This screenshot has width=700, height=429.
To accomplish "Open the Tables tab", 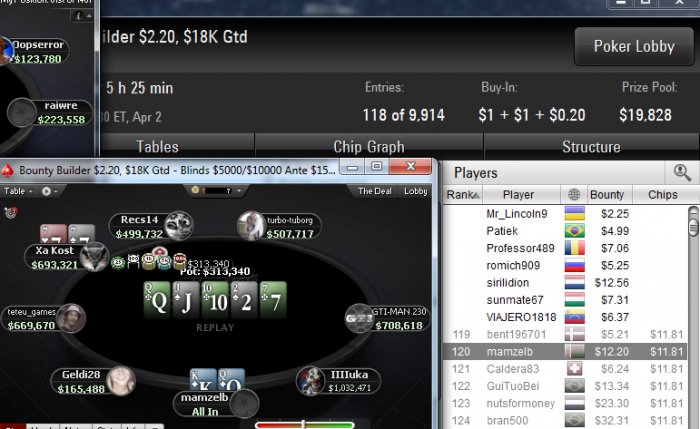I will pos(157,146).
